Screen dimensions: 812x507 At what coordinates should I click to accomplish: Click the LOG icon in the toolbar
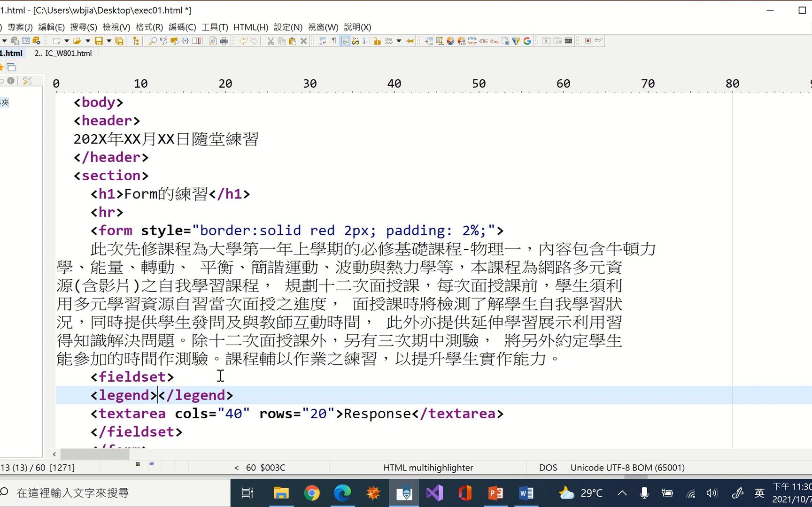click(26, 41)
